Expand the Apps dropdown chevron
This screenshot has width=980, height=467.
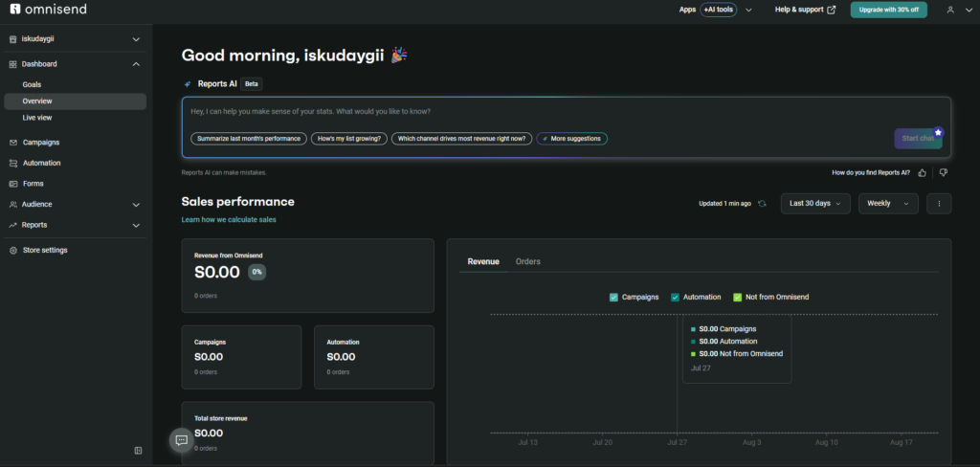748,10
